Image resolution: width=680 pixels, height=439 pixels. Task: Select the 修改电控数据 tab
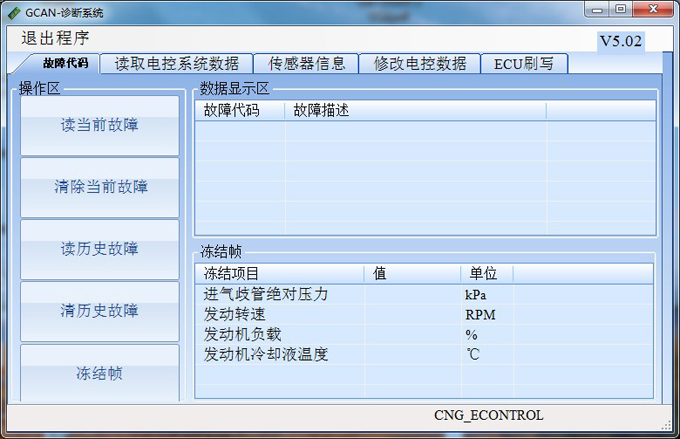coord(420,63)
